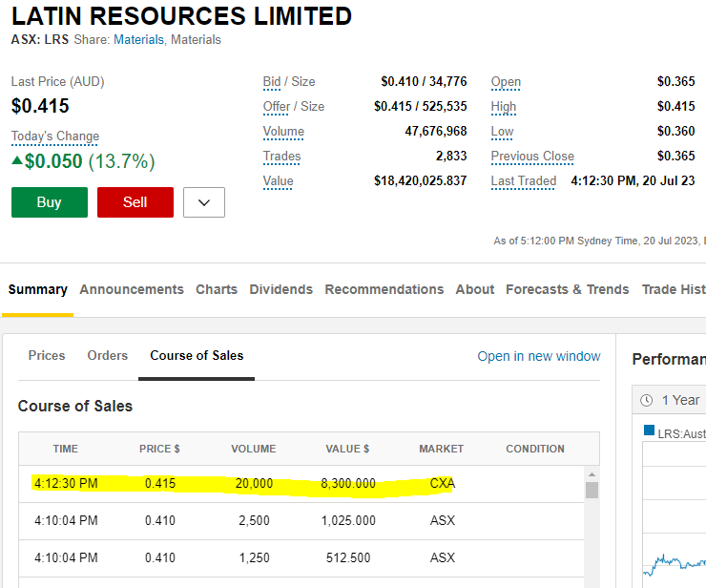
Task: Switch to the Orders sub-tab
Action: (108, 355)
